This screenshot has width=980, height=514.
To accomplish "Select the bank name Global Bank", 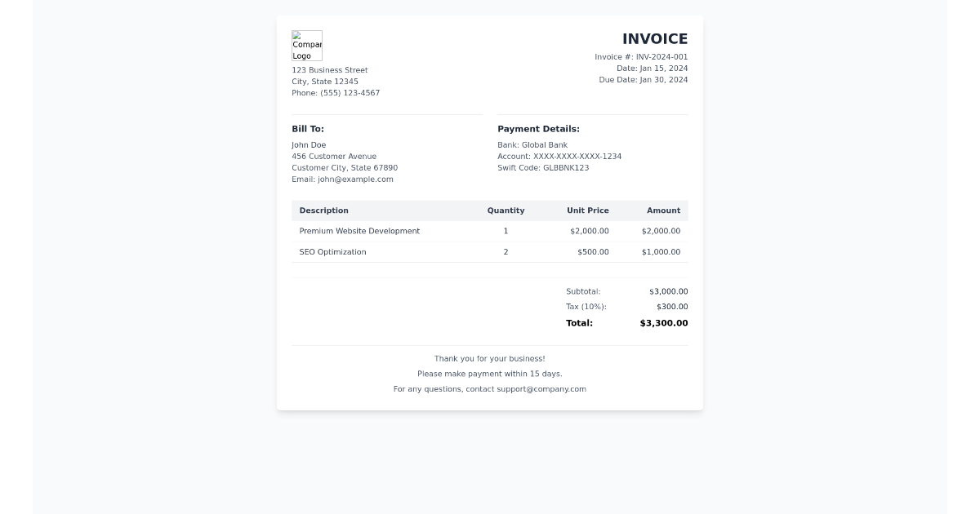I will pos(531,144).
